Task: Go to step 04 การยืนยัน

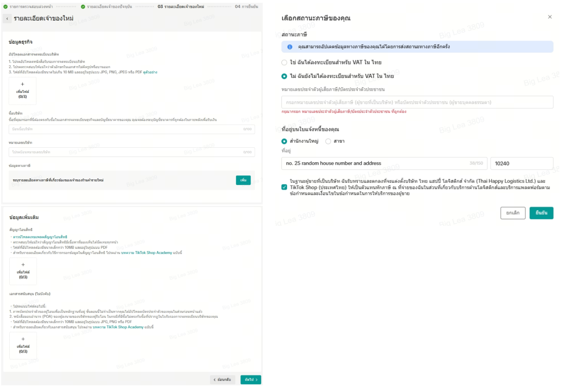Action: pyautogui.click(x=246, y=7)
